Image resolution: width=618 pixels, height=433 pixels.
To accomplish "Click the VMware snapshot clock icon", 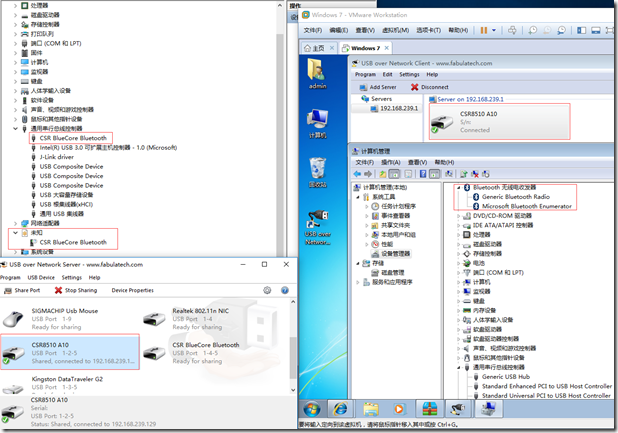I will [533, 30].
